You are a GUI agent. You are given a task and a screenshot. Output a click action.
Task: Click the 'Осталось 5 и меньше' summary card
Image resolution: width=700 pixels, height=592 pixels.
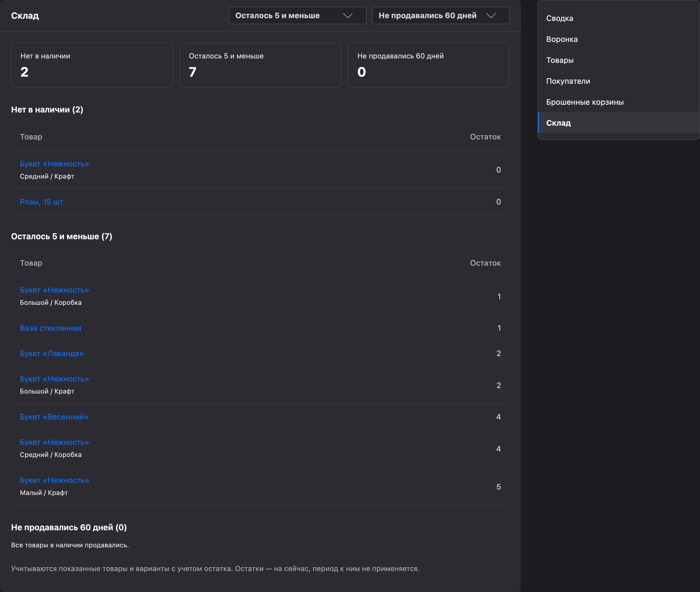[x=260, y=65]
